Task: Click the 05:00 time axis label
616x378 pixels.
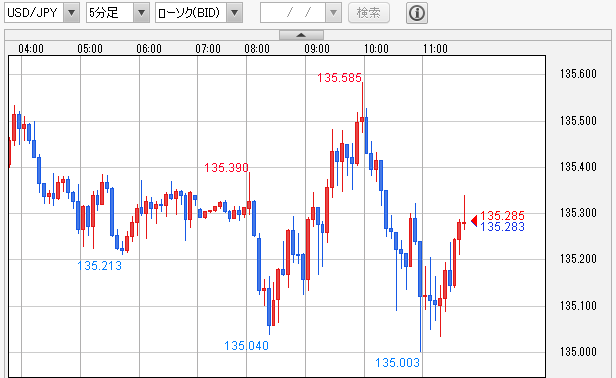Action: click(x=90, y=49)
